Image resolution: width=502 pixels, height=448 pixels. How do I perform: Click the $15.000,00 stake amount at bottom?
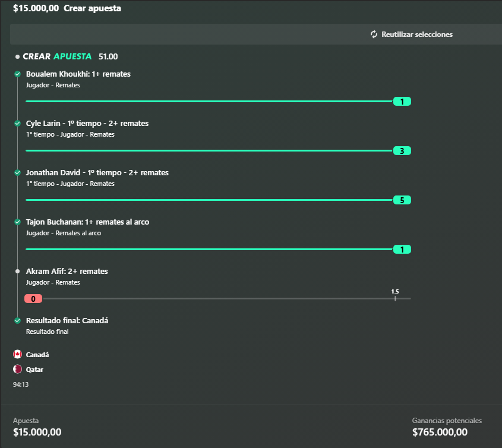coord(37,433)
